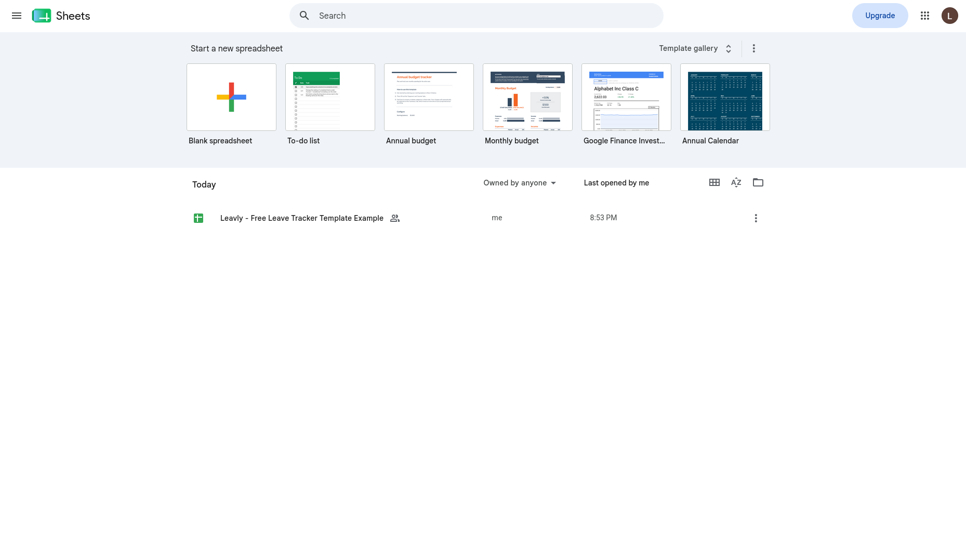The image size is (966, 560).
Task: Expand the Template gallery
Action: pyautogui.click(x=696, y=48)
